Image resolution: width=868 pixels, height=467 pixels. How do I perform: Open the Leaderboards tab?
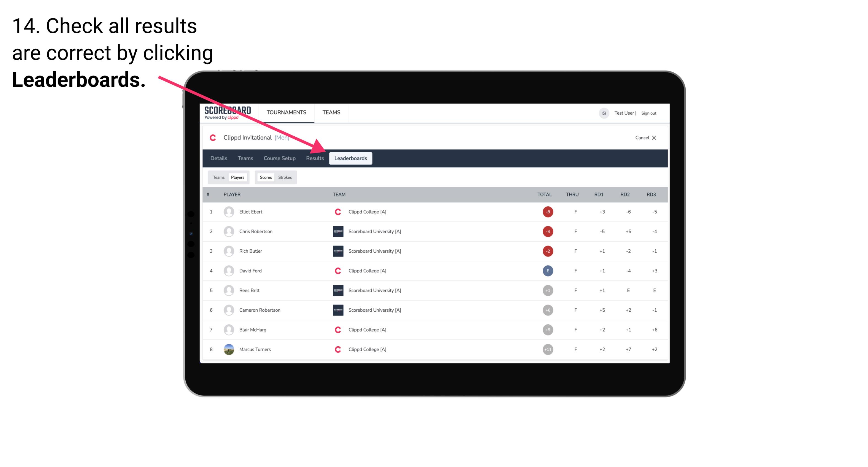(x=351, y=158)
